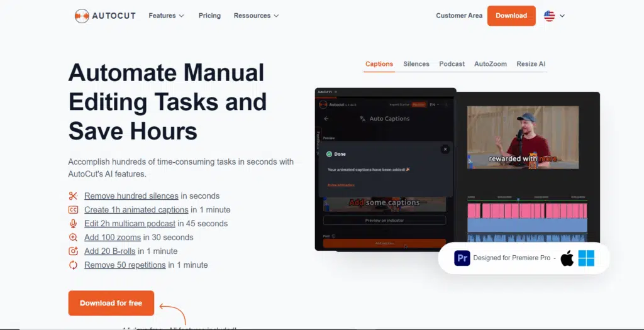Viewport: 644px width, 330px height.
Task: Click the Preview on indicator button
Action: [384, 221]
